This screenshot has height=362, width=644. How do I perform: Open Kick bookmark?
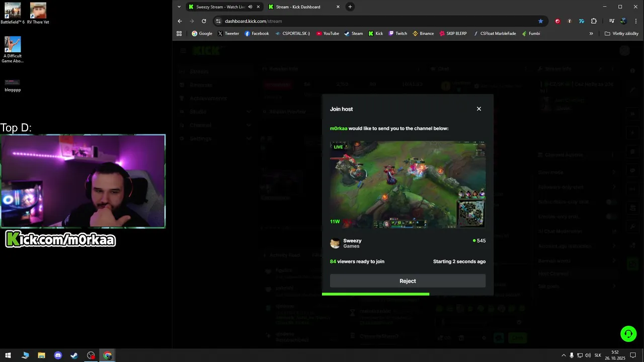pyautogui.click(x=375, y=34)
